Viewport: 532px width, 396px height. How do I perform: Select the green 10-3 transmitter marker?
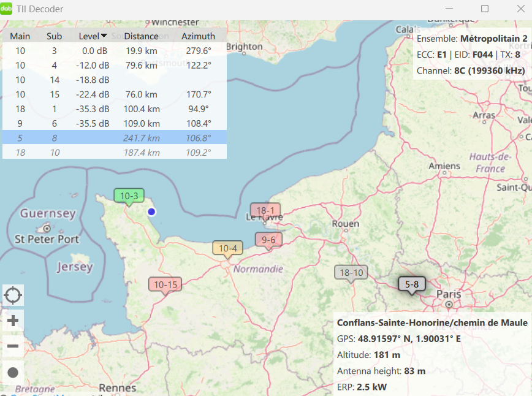[x=129, y=196]
